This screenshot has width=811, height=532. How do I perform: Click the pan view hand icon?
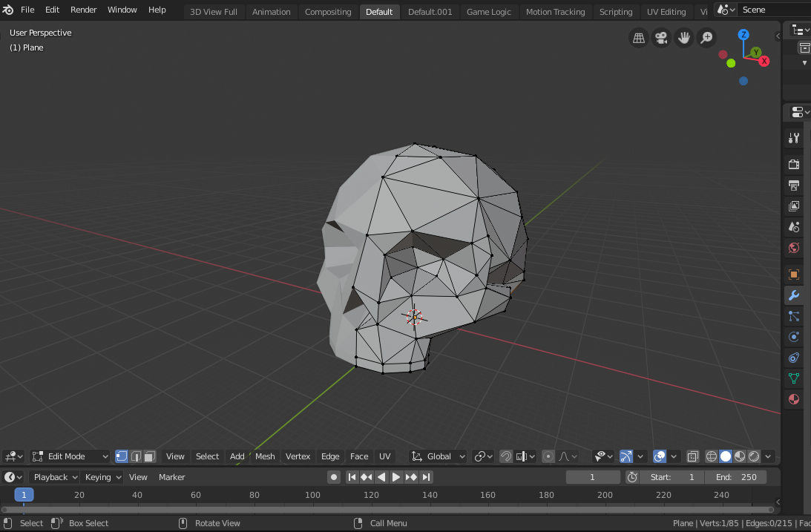[683, 38]
